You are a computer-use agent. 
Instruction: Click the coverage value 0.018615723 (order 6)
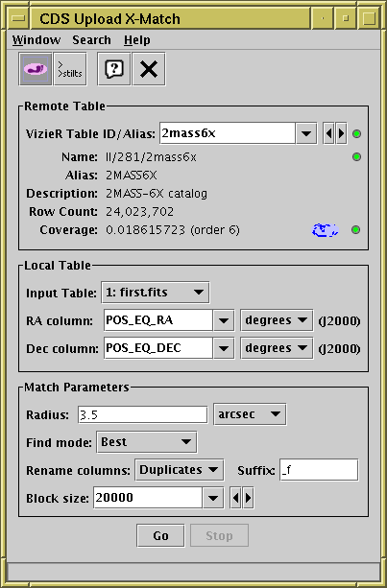click(x=172, y=230)
